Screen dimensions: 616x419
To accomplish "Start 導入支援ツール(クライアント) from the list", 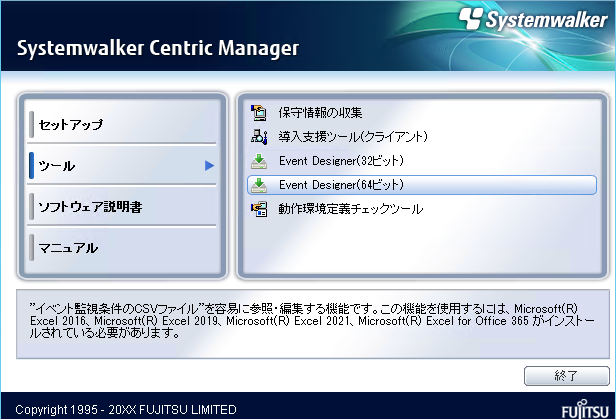I will (354, 137).
